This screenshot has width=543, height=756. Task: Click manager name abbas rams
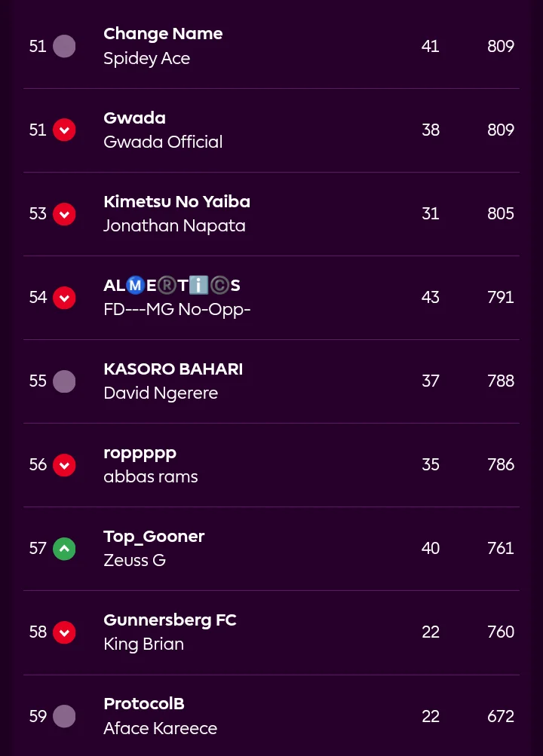click(150, 477)
